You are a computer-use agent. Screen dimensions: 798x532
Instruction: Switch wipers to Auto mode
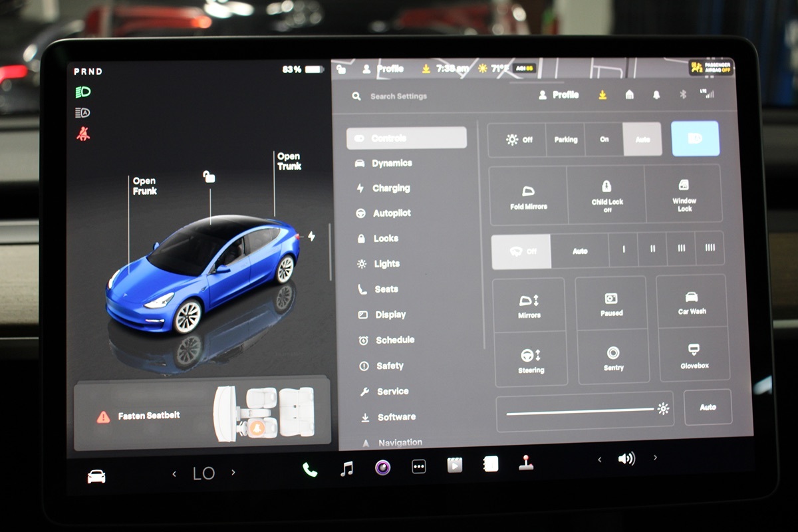coord(580,251)
